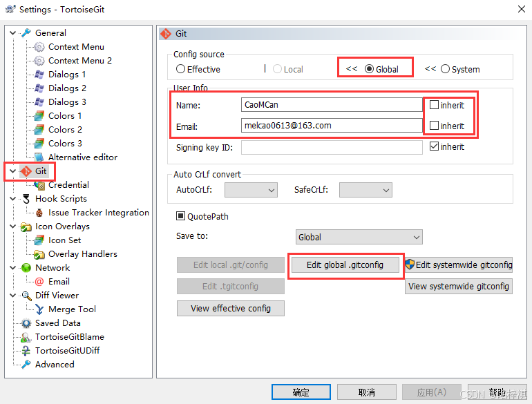Click Edit global .gitconfig button
The height and width of the screenshot is (404, 532).
[x=345, y=265]
